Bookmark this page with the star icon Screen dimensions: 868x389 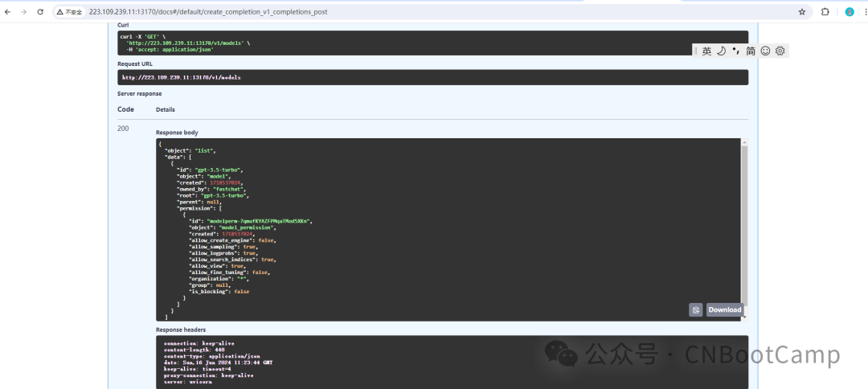(x=801, y=12)
